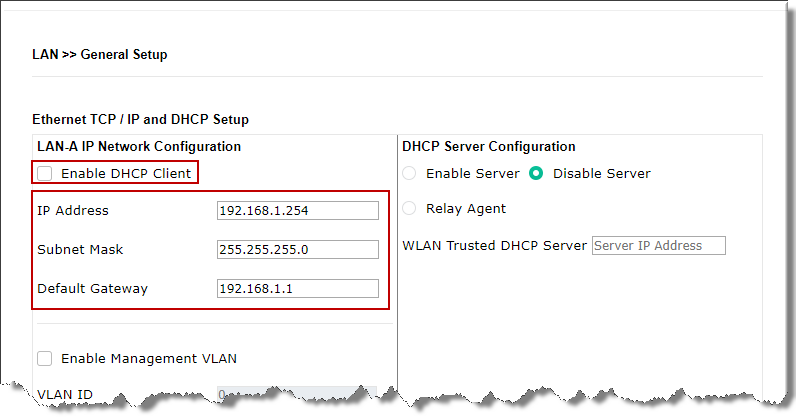Choose the Disable Server radio option
The width and height of the screenshot is (796, 417).
pyautogui.click(x=536, y=174)
